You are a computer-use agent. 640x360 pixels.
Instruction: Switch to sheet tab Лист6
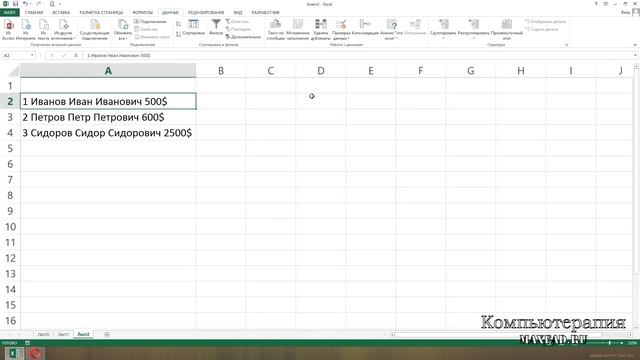click(x=43, y=334)
